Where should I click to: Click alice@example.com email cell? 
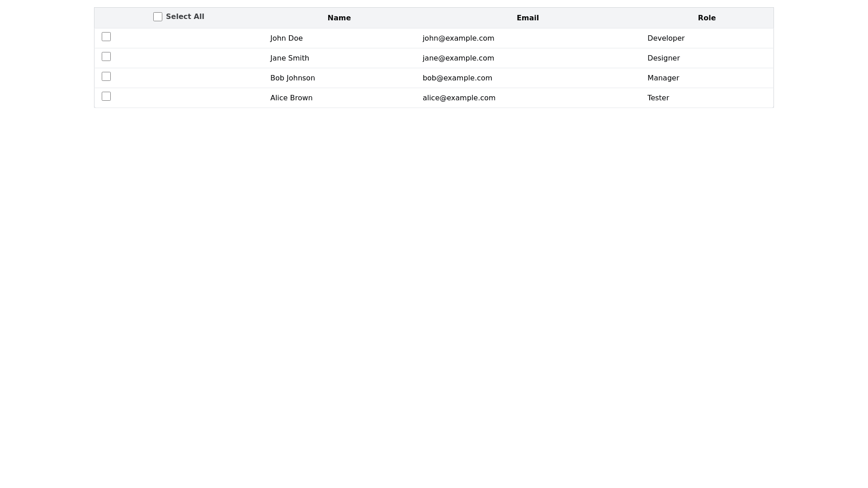coord(459,98)
